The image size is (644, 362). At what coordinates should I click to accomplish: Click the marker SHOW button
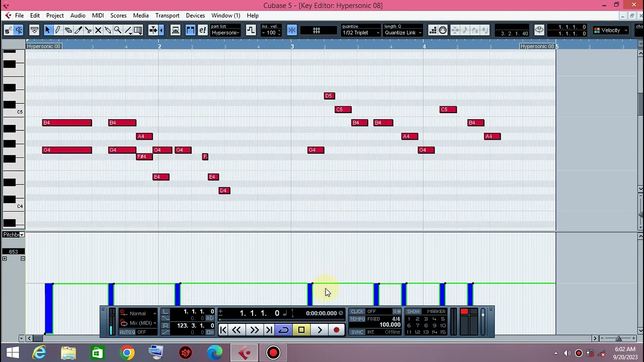coord(413,312)
